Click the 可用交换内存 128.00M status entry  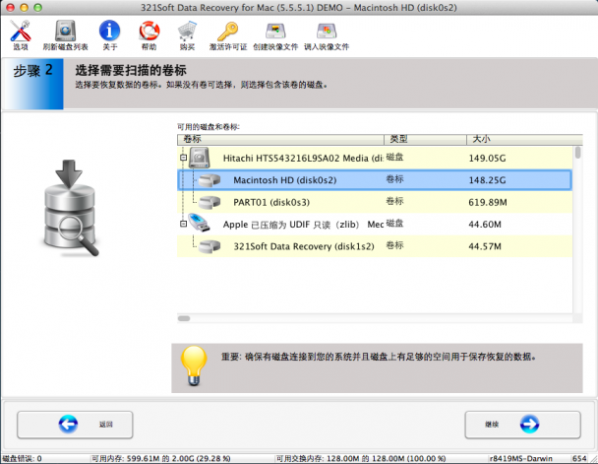pos(361,458)
